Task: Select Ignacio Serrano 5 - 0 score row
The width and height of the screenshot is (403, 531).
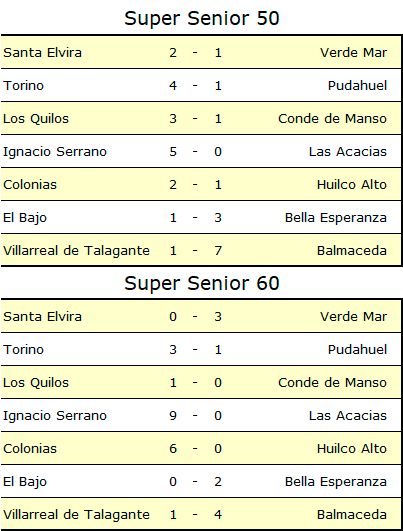Action: click(201, 151)
